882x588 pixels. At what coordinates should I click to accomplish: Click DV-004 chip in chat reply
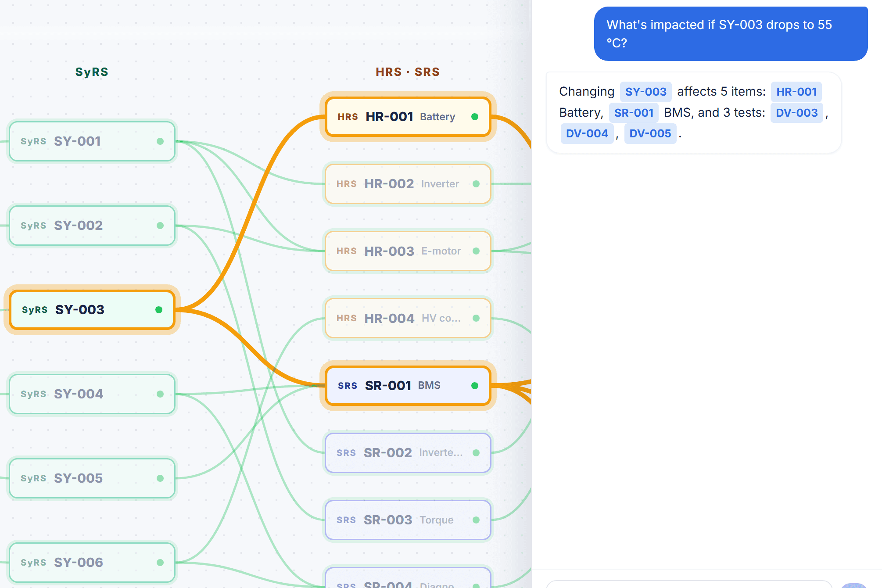pos(587,133)
